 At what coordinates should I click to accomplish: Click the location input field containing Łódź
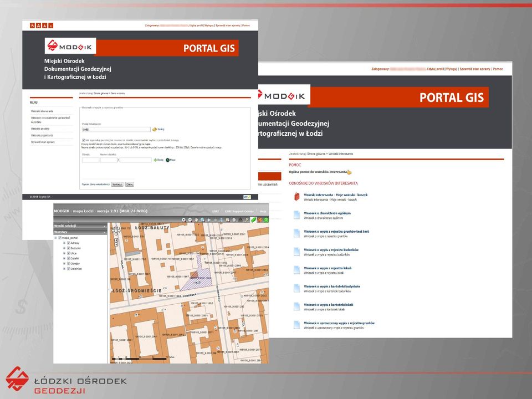tap(116, 129)
